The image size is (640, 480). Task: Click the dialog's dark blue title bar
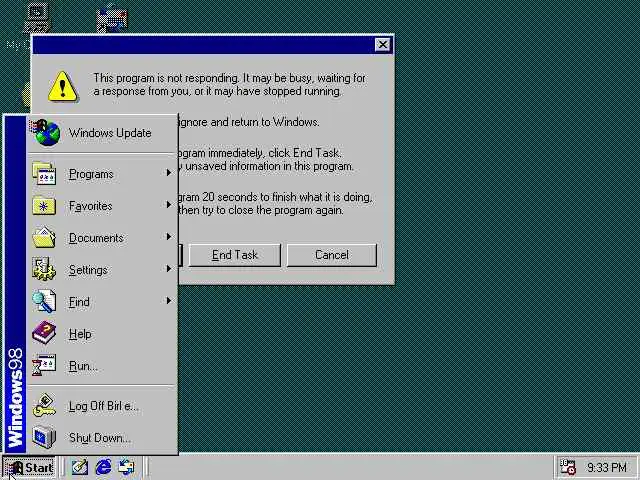point(203,44)
